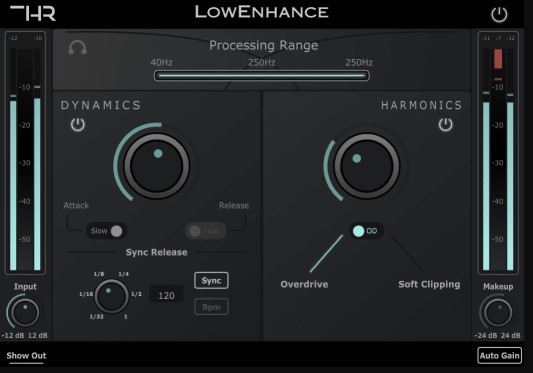The width and height of the screenshot is (533, 373).
Task: Toggle the Harmonics section power icon
Action: [x=445, y=124]
